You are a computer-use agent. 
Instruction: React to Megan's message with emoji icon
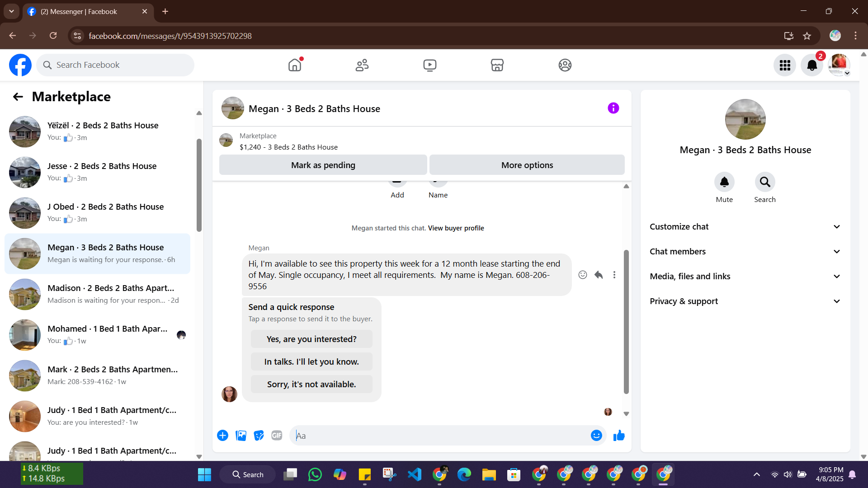pos(583,275)
